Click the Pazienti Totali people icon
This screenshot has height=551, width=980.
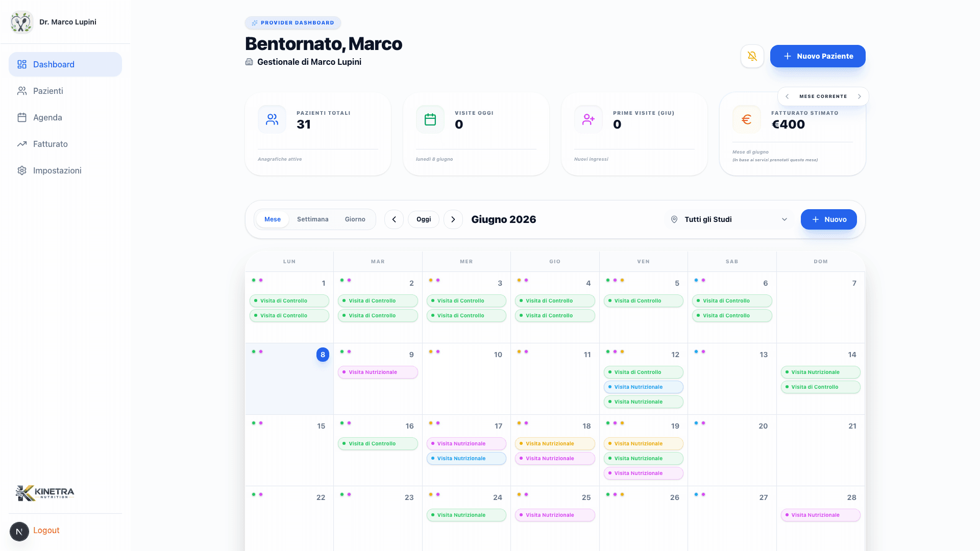(x=272, y=119)
